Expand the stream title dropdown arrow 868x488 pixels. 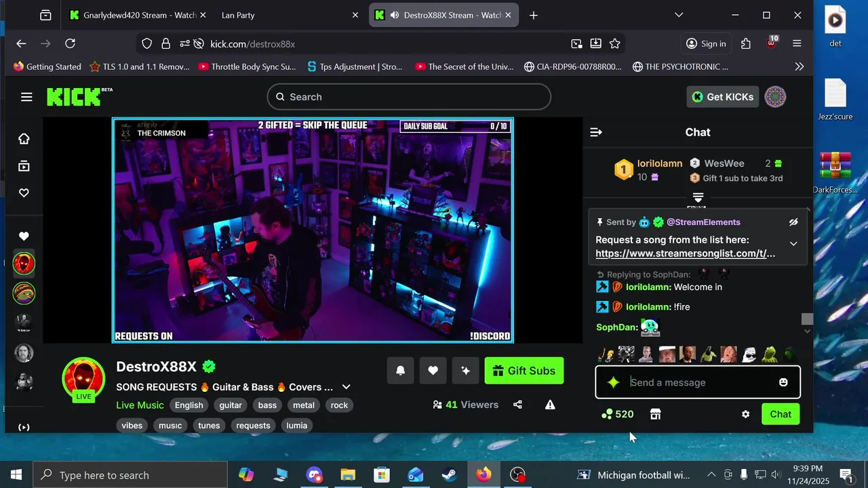tap(346, 387)
